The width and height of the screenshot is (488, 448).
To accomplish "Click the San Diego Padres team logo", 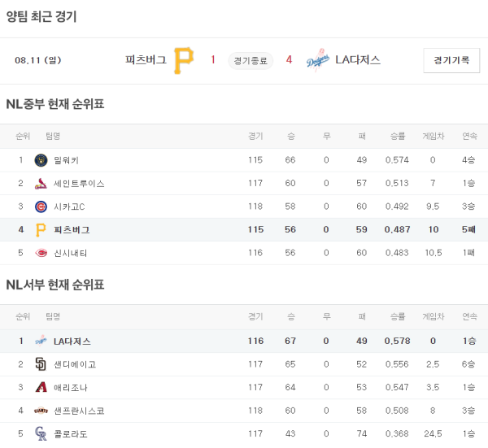I will point(41,364).
